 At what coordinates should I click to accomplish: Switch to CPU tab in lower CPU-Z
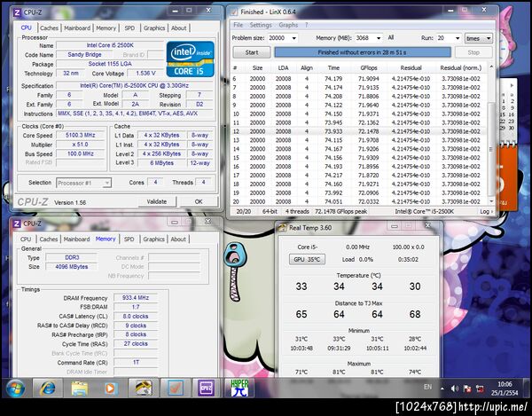point(26,239)
